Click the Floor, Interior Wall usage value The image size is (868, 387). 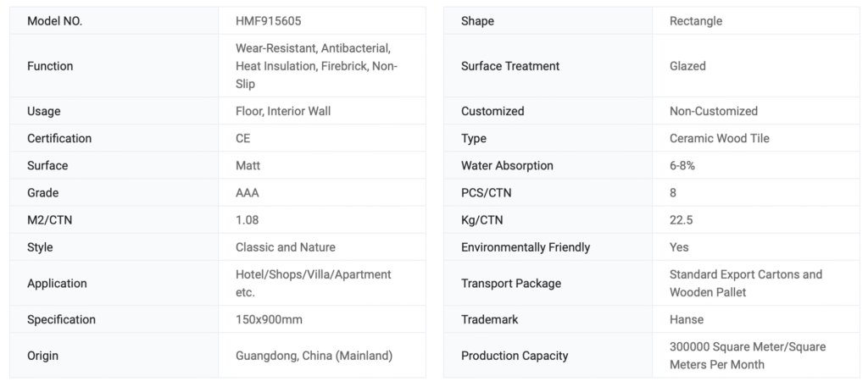(x=283, y=111)
